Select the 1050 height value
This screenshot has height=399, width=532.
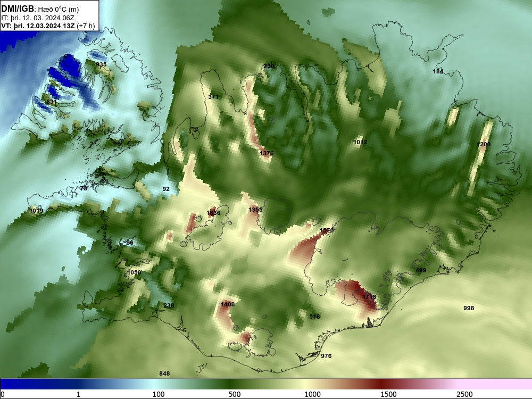point(134,272)
